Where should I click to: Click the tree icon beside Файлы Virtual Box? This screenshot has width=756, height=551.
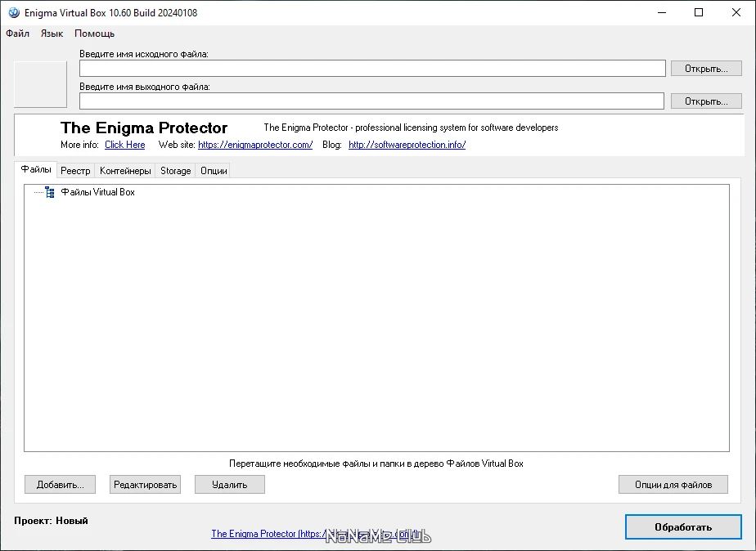50,192
